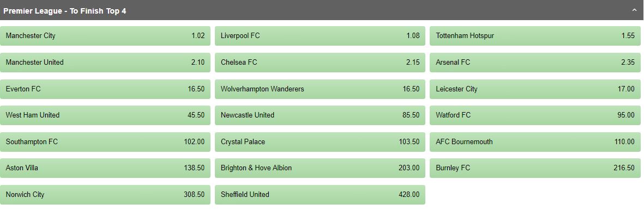Choose Crystal Palace at 103.50
Viewport: 644px width, 210px height.
[320, 142]
